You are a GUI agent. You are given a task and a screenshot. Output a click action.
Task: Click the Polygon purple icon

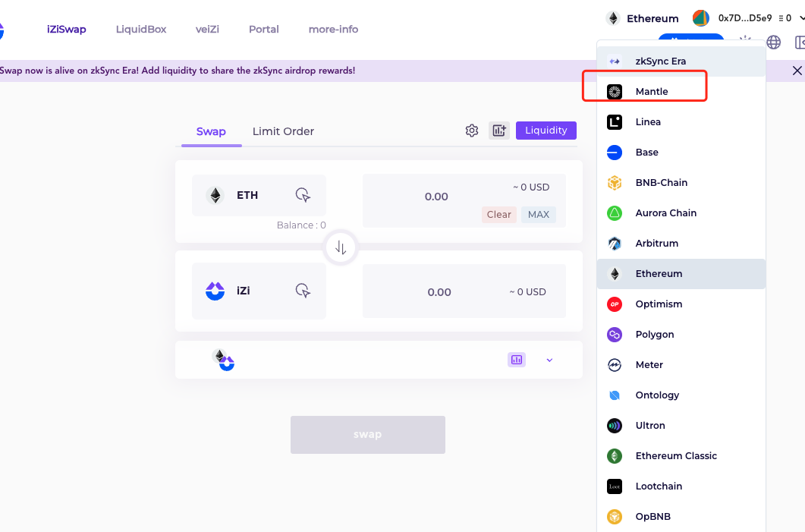615,334
